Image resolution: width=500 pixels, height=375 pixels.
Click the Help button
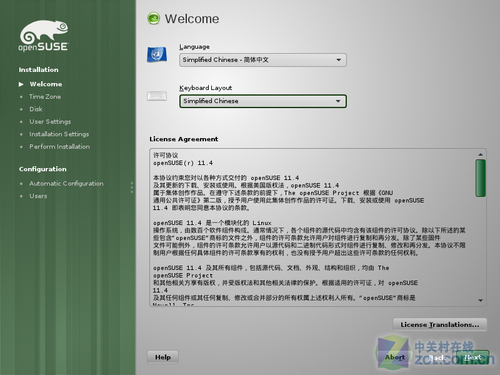coord(163,357)
